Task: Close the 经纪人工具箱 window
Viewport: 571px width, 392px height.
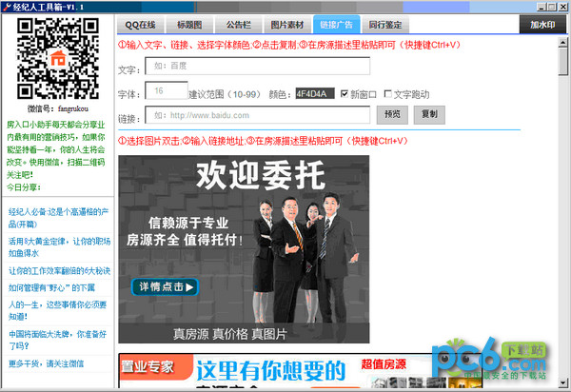Action: (x=562, y=7)
